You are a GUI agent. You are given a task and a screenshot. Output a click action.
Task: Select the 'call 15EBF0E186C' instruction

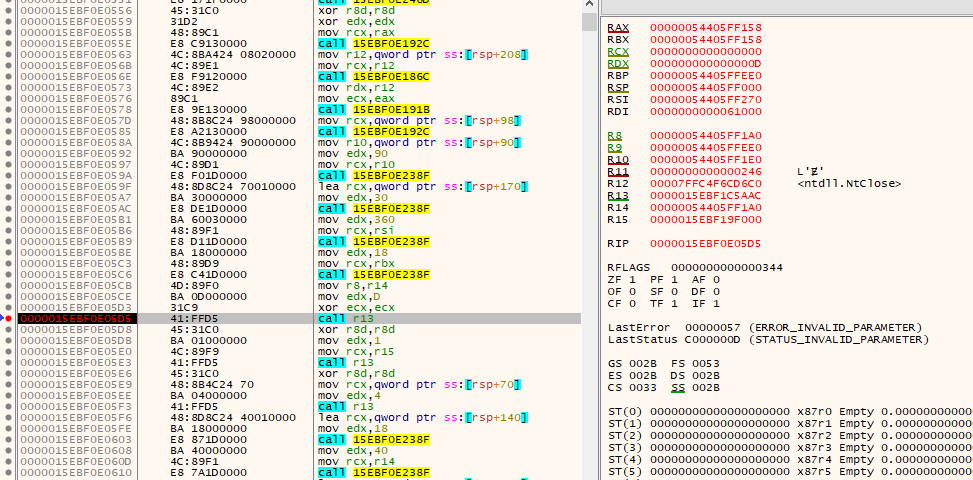(374, 76)
